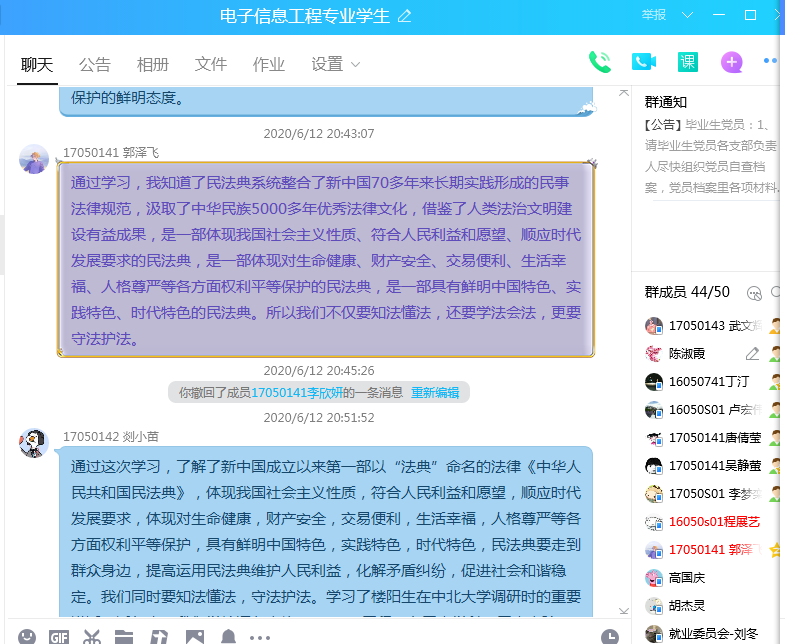Viewport: 785px width, 644px height.
Task: Open the GIF sticker panel
Action: tap(59, 637)
